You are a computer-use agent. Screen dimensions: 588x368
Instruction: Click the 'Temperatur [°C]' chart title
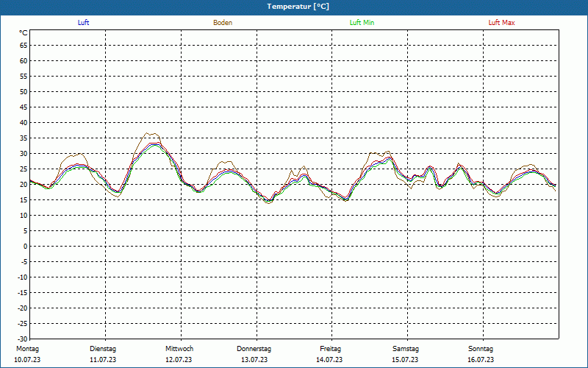pos(298,7)
